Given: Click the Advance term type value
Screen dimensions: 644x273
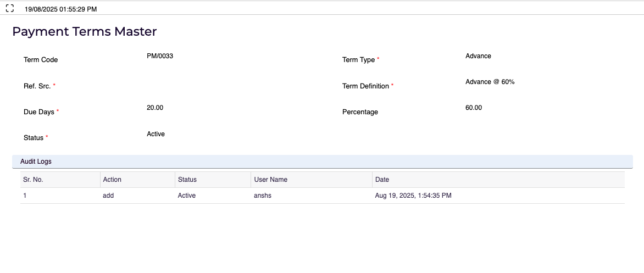Looking at the screenshot, I should tap(478, 56).
